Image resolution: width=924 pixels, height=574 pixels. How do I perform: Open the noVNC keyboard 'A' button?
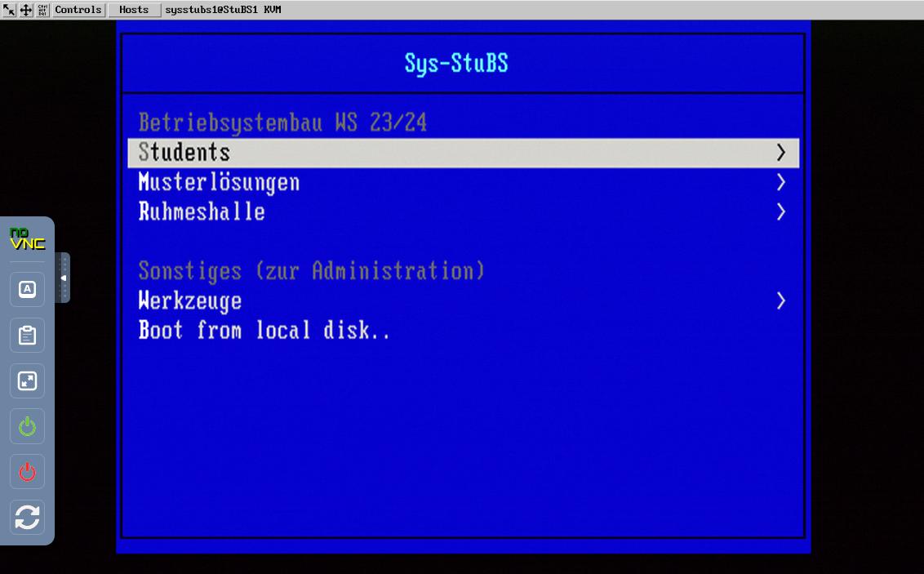[x=27, y=289]
